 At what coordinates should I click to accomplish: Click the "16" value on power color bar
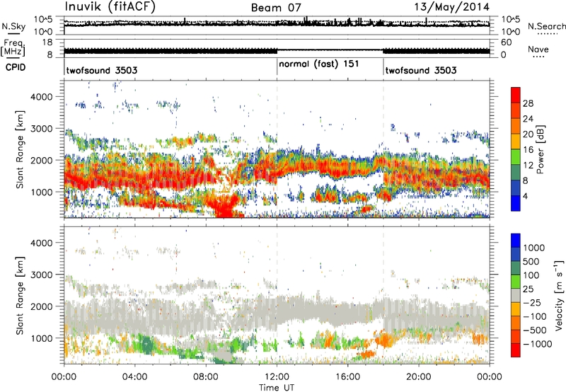(x=528, y=150)
